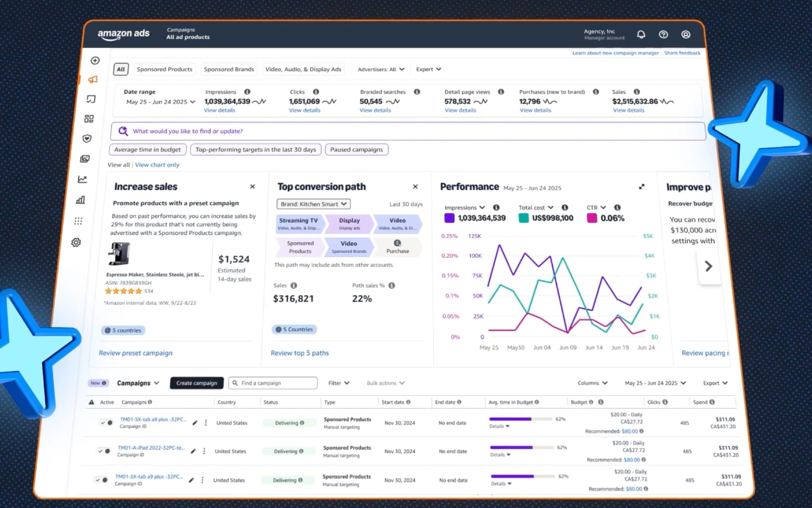Open the Review top 5 paths link
Image resolution: width=812 pixels, height=508 pixels.
299,353
